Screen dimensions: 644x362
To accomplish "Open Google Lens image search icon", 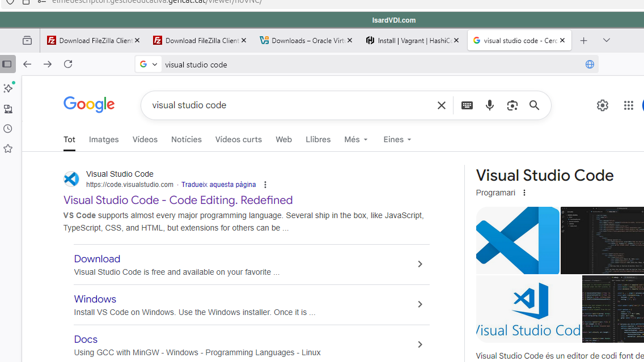I will pos(512,105).
